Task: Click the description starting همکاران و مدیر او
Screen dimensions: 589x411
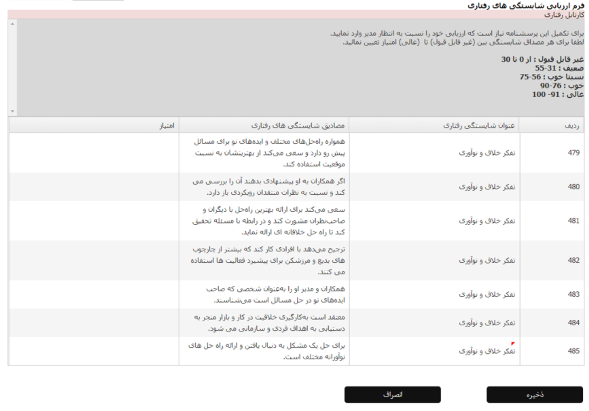Action: point(275,295)
